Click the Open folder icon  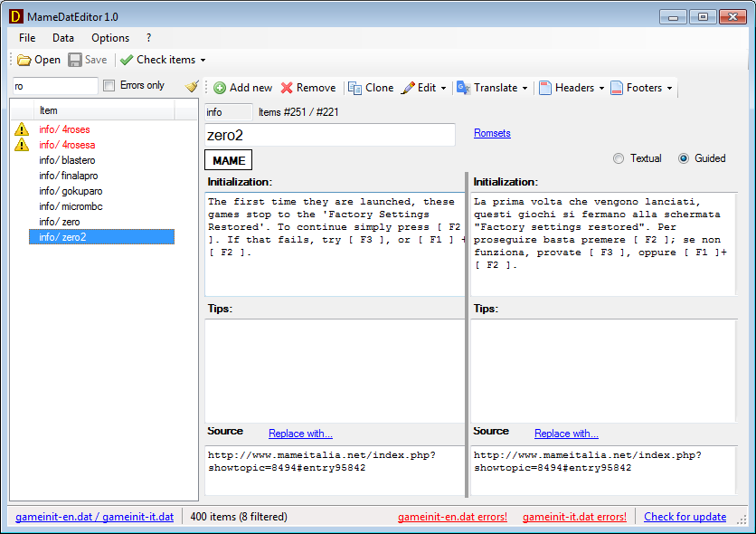[x=24, y=60]
